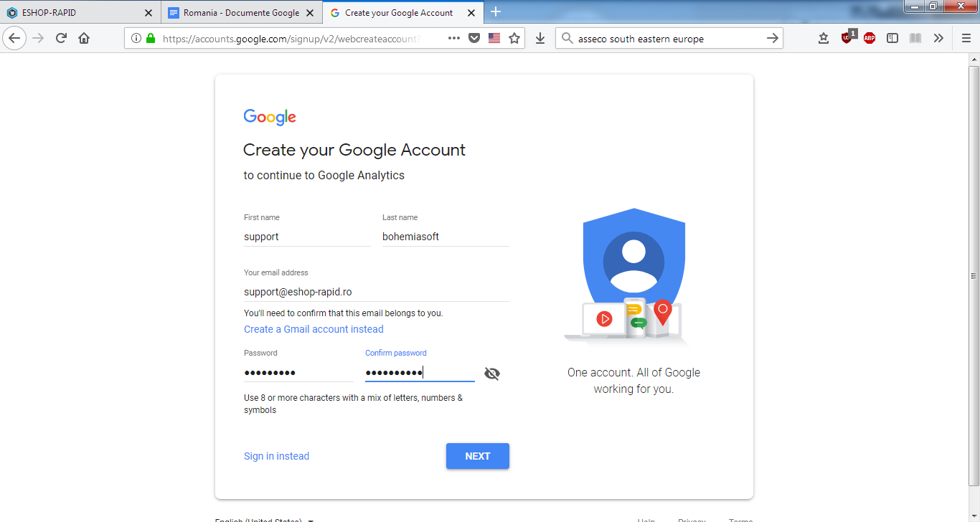Click the reader library book icon
Screen dimensions: 980x522
(x=915, y=39)
